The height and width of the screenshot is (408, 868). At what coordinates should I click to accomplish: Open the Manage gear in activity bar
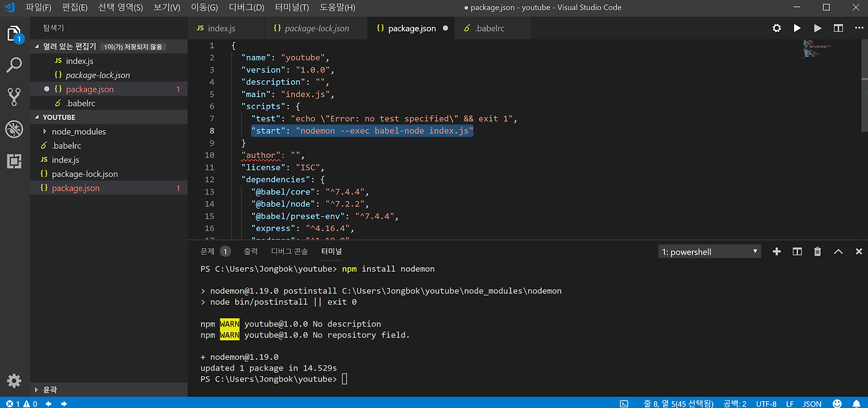point(14,380)
